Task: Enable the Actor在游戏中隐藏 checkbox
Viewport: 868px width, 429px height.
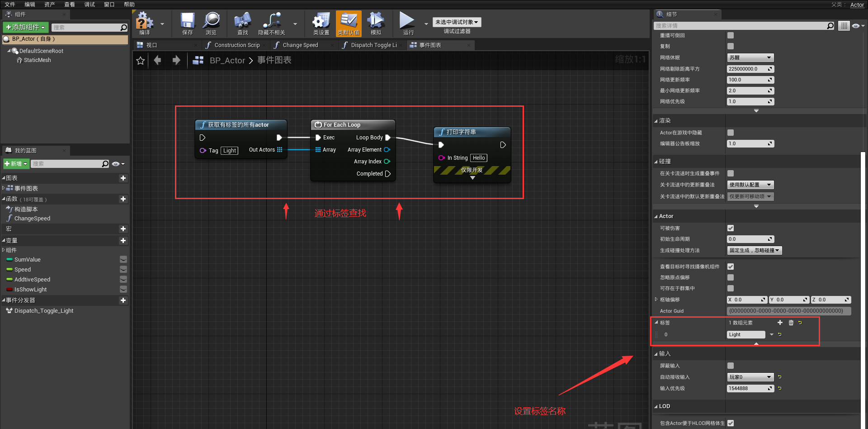Action: [x=731, y=133]
